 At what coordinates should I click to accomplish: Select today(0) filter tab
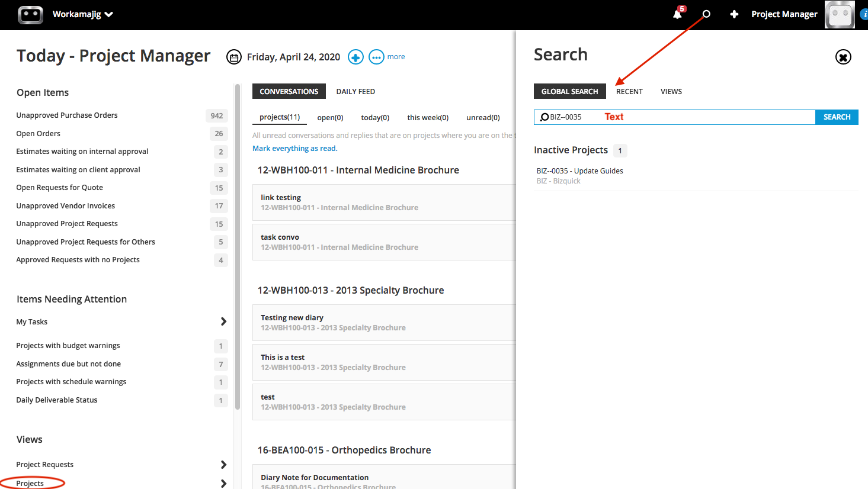(375, 117)
